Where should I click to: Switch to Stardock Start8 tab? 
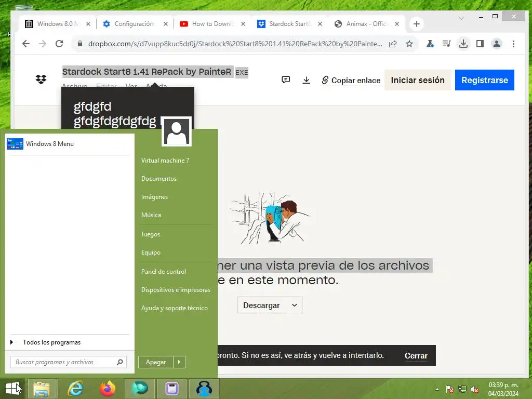[x=289, y=24]
